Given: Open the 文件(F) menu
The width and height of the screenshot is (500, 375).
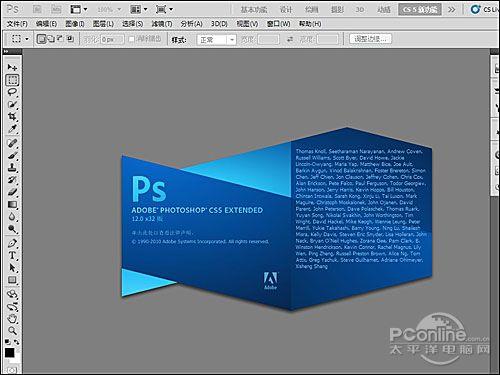Looking at the screenshot, I should pyautogui.click(x=17, y=24).
